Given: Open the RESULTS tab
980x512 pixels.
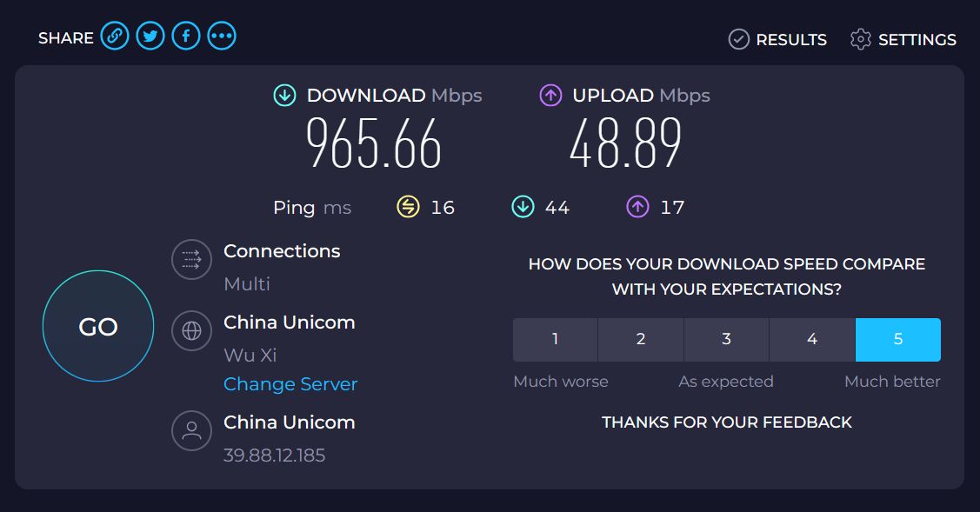Looking at the screenshot, I should pos(778,39).
